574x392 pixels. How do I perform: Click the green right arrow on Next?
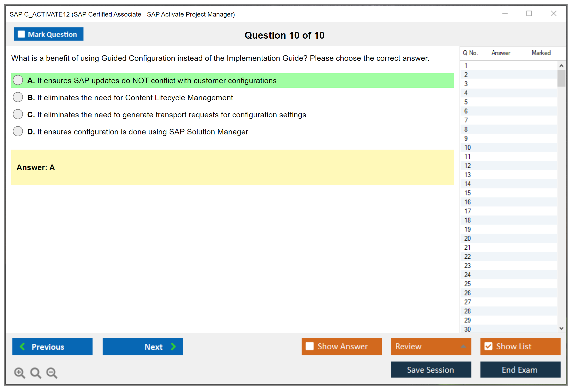click(x=173, y=346)
